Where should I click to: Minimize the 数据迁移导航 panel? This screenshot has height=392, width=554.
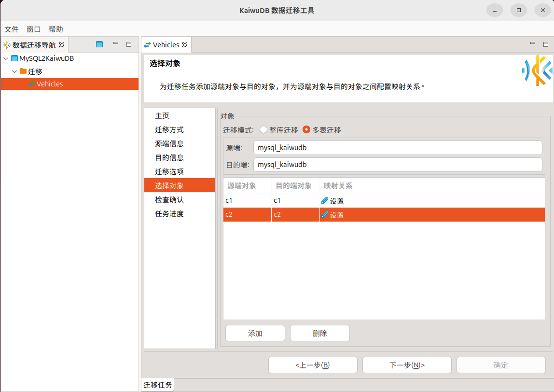pos(115,43)
